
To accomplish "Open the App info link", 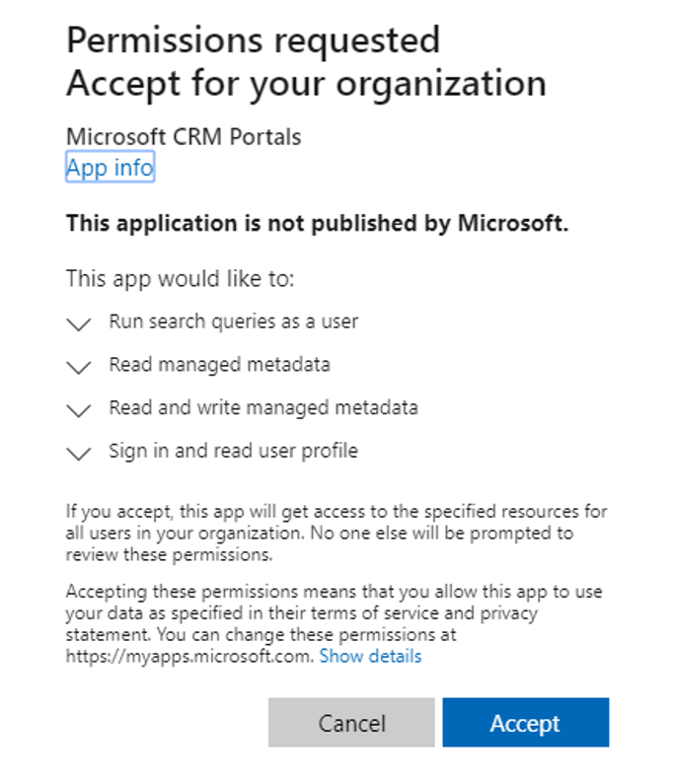I will (x=110, y=168).
